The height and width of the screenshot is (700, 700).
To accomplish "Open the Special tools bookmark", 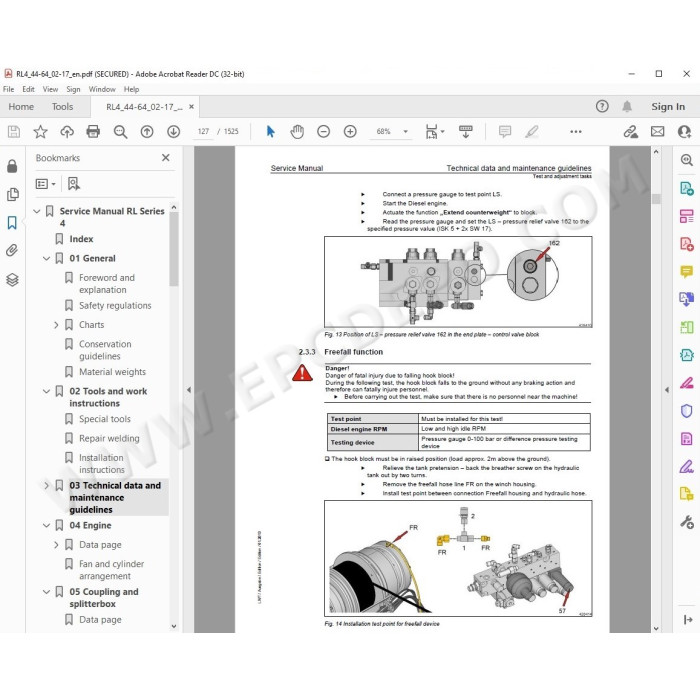I will [x=105, y=419].
